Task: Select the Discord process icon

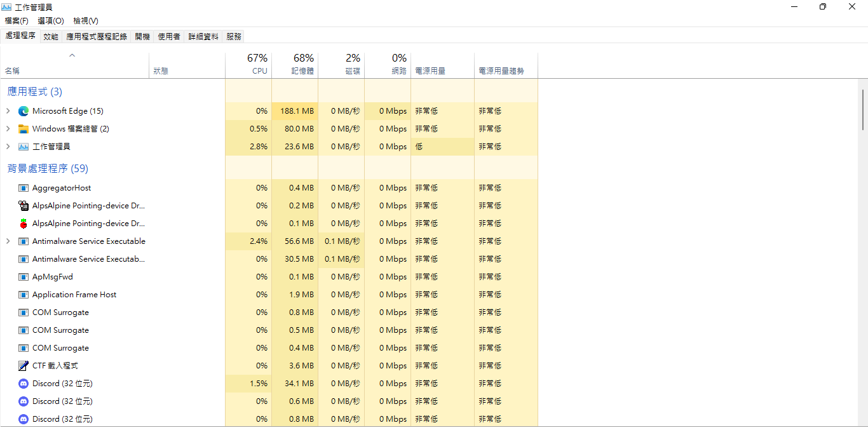Action: pyautogui.click(x=23, y=383)
